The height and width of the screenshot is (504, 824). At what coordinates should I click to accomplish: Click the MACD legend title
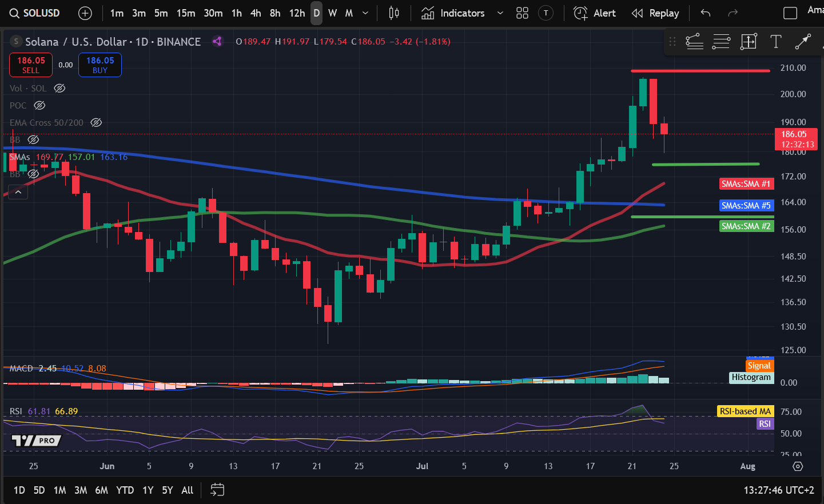pyautogui.click(x=21, y=369)
